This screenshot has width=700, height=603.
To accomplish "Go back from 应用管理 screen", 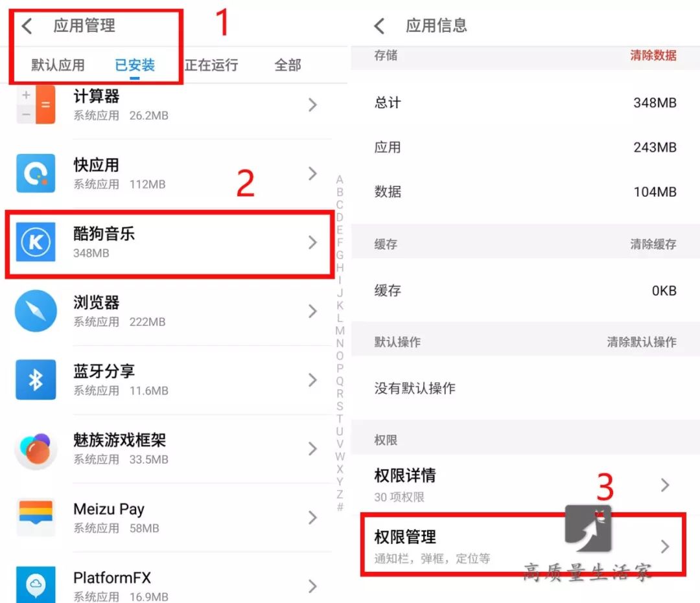I will [x=27, y=26].
